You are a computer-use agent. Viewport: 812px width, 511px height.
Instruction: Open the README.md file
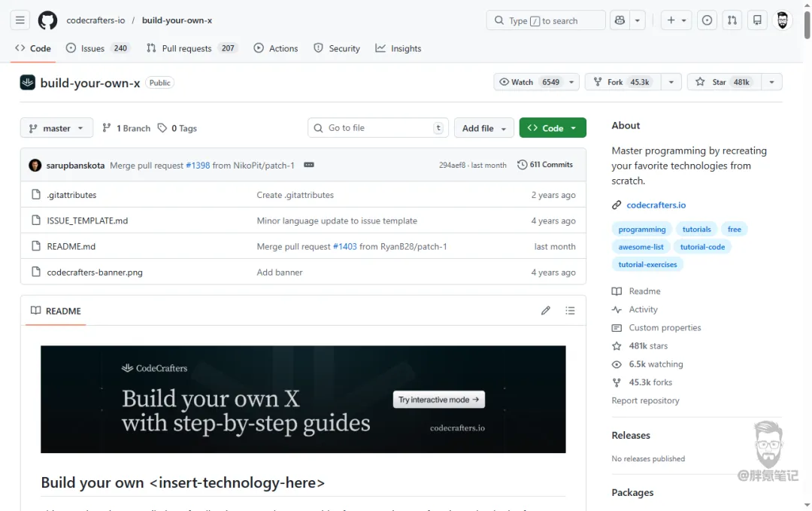click(x=71, y=246)
